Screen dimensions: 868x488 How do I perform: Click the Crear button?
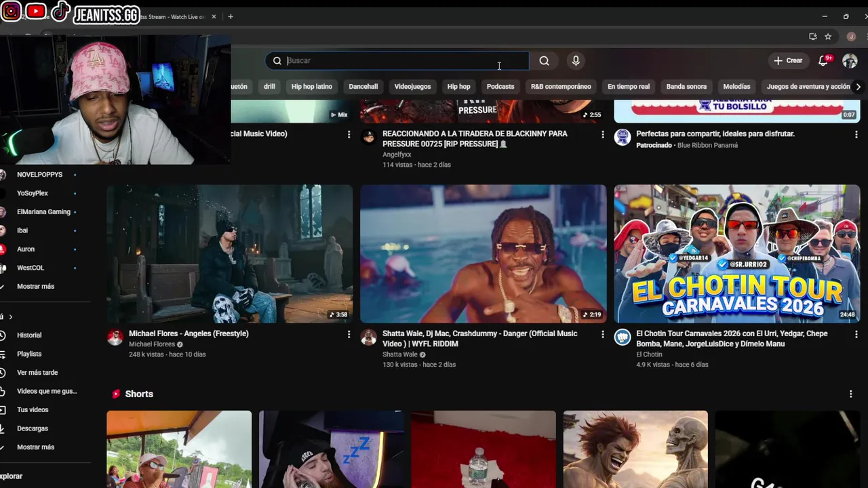coord(788,61)
